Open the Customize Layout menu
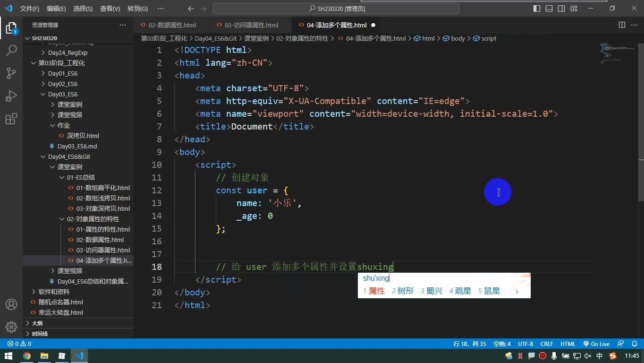 pos(573,9)
